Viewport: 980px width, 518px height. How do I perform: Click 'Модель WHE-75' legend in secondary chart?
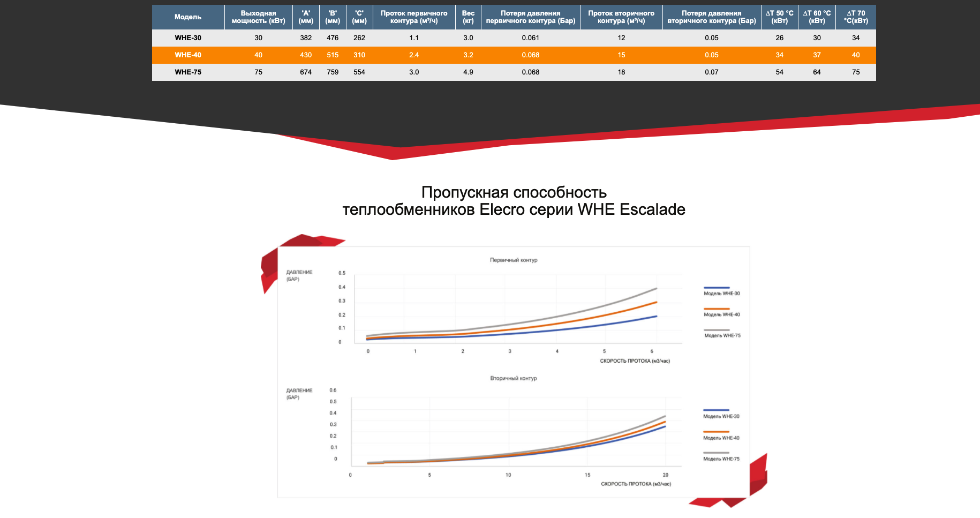pos(721,456)
